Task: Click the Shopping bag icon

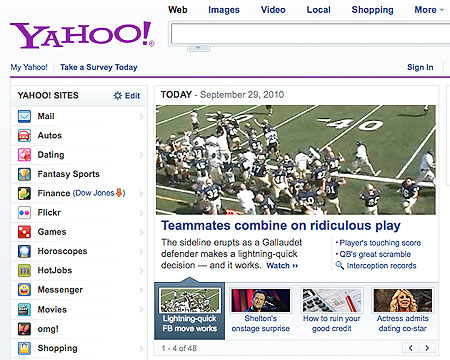Action: pos(24,348)
